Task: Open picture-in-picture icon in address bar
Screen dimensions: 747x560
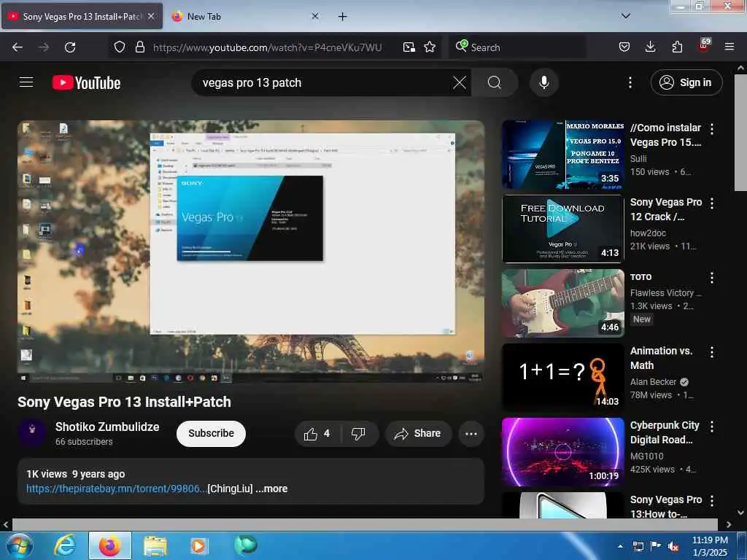Action: tap(409, 47)
